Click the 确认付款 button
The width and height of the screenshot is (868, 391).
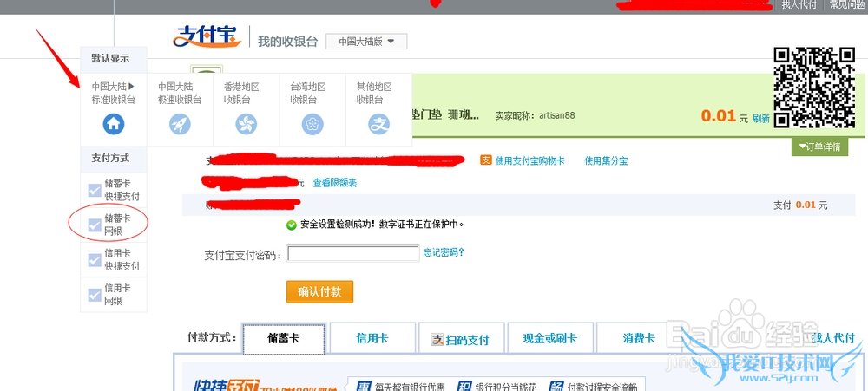319,292
